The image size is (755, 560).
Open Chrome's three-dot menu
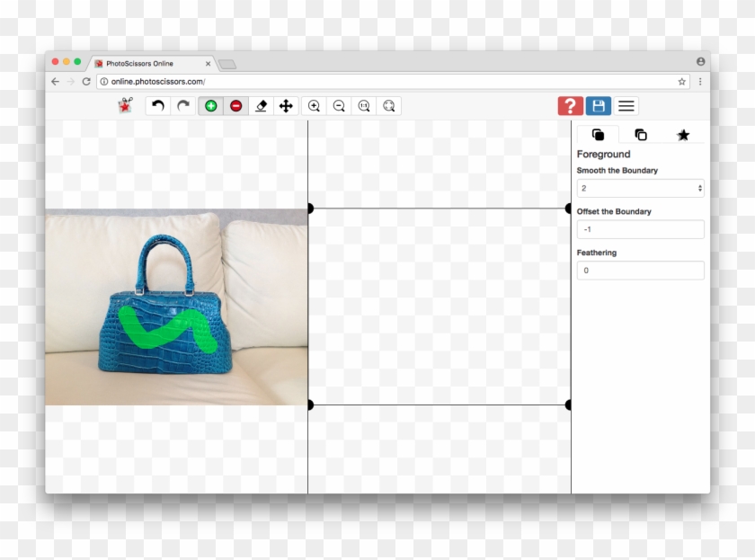700,81
